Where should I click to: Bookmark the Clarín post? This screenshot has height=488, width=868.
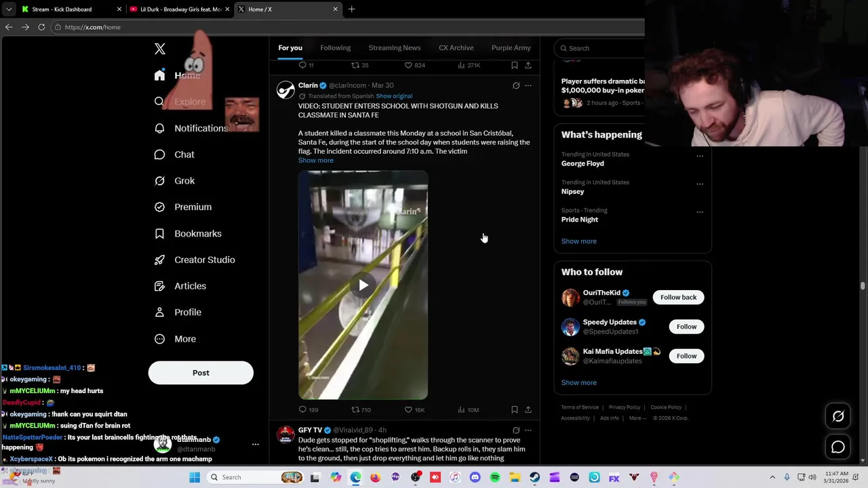[x=515, y=409]
